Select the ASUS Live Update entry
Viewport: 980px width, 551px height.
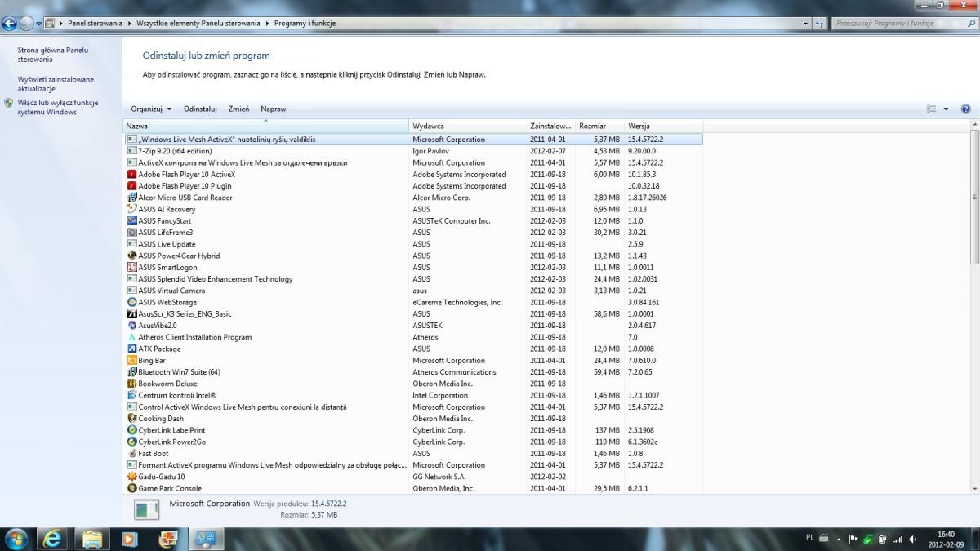pos(413,244)
